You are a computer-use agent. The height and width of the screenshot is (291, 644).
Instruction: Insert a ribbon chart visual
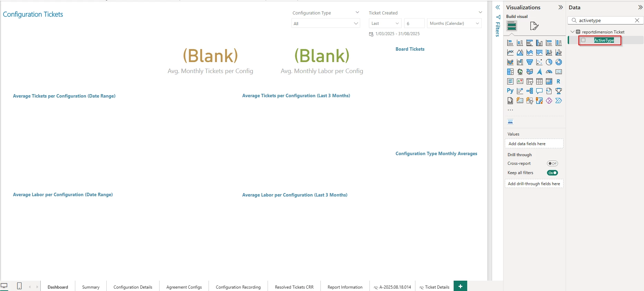(510, 62)
